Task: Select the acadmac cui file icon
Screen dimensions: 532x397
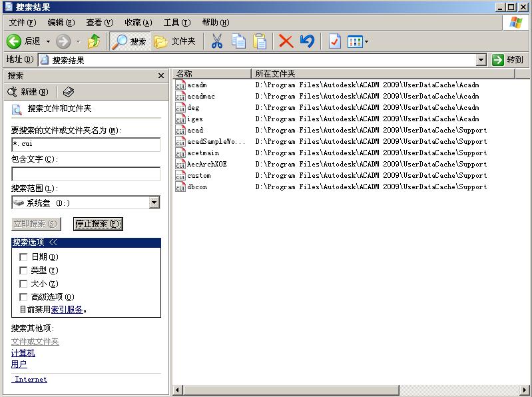Action: (180, 97)
